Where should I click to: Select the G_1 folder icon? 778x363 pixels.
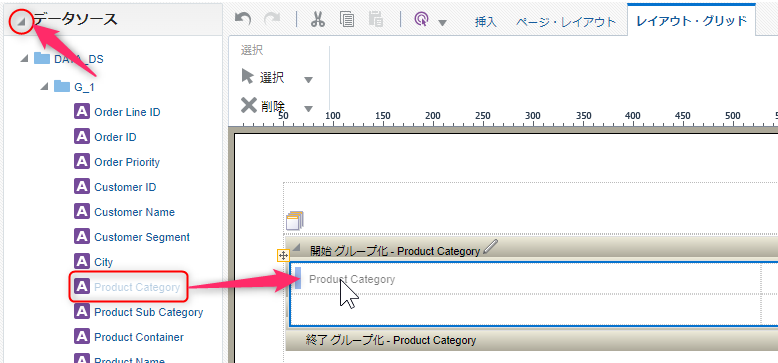[62, 87]
